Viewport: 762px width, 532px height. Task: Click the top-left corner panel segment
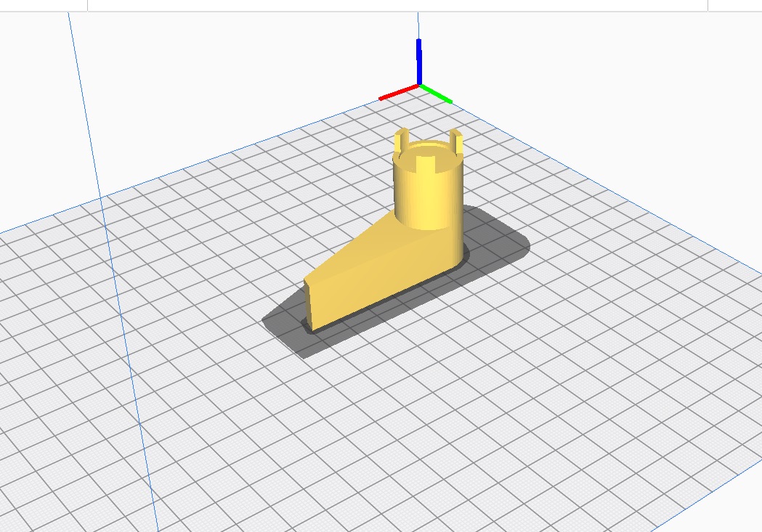44,5
